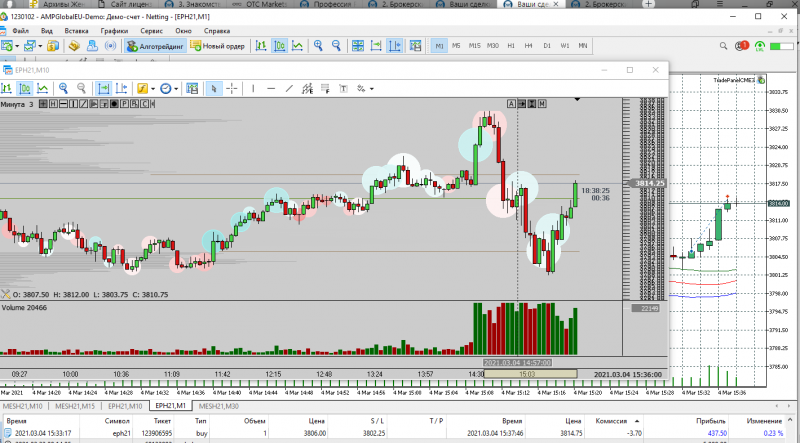This screenshot has height=443, width=800.
Task: Toggle auto scroll in main toolbar
Action: [x=376, y=46]
